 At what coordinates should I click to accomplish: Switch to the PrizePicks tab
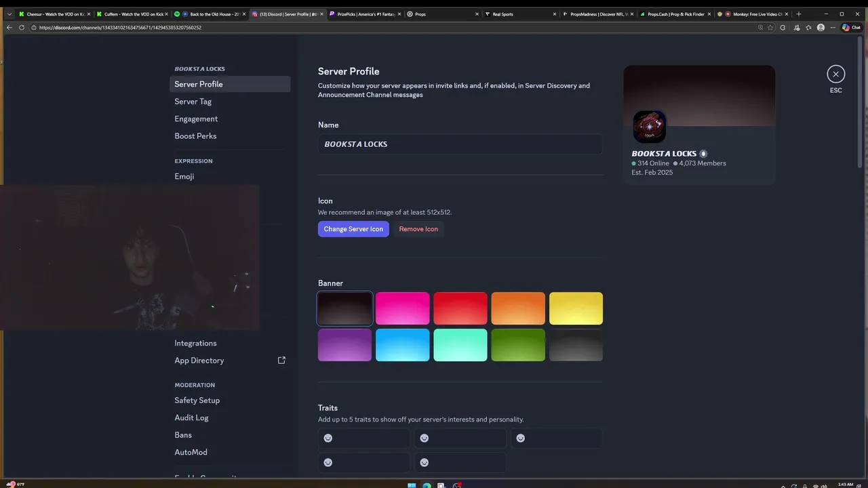tap(365, 14)
